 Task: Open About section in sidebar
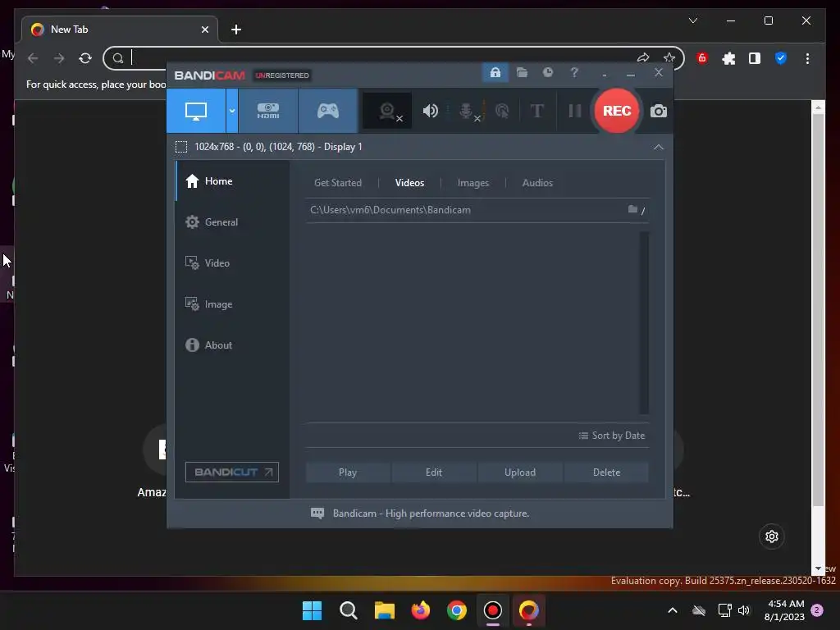click(232, 345)
